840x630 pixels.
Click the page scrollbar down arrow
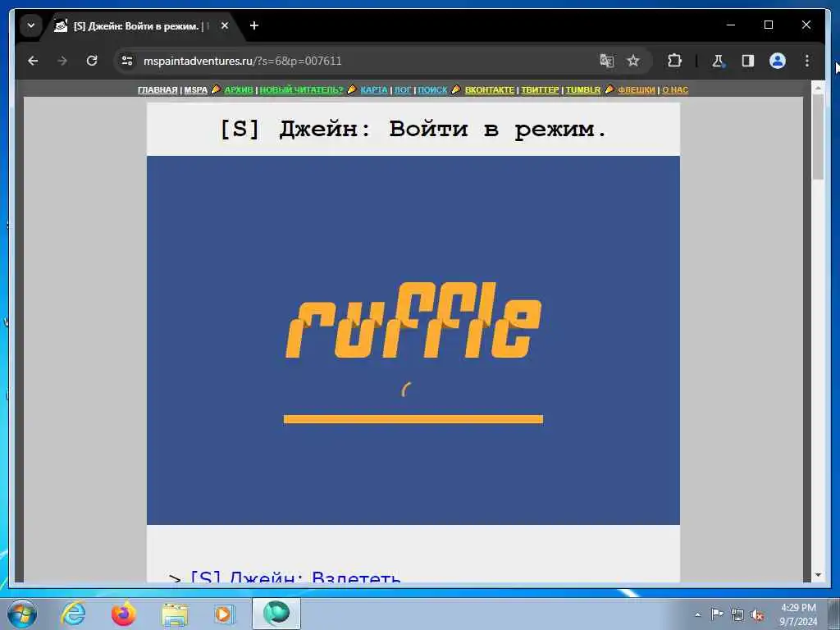(818, 575)
